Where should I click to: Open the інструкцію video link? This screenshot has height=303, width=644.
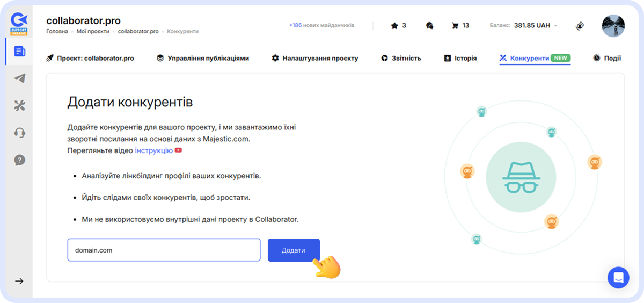tap(153, 150)
